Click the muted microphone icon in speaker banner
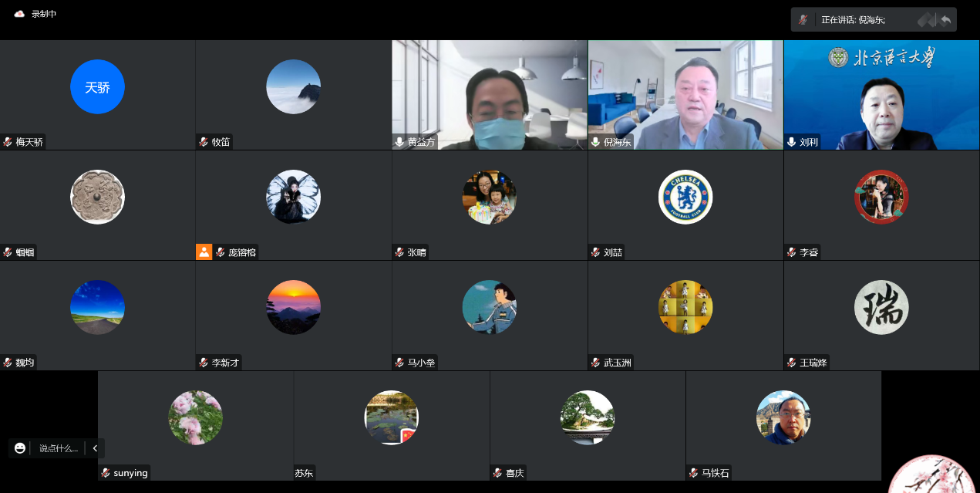 [x=803, y=19]
